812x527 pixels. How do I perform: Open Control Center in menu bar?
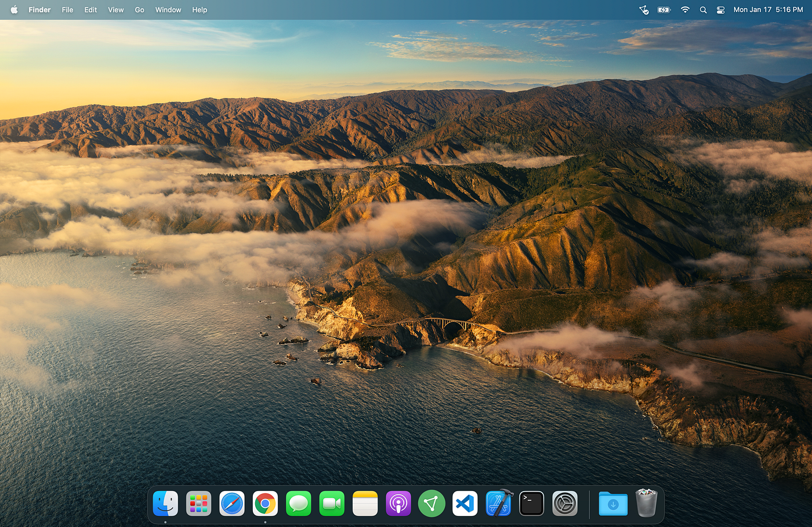pyautogui.click(x=720, y=10)
